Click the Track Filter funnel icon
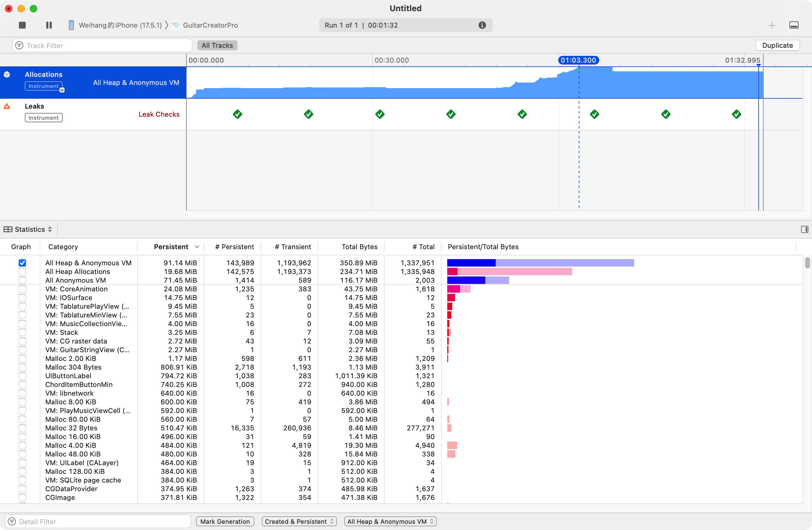The height and width of the screenshot is (530, 812). click(x=20, y=45)
